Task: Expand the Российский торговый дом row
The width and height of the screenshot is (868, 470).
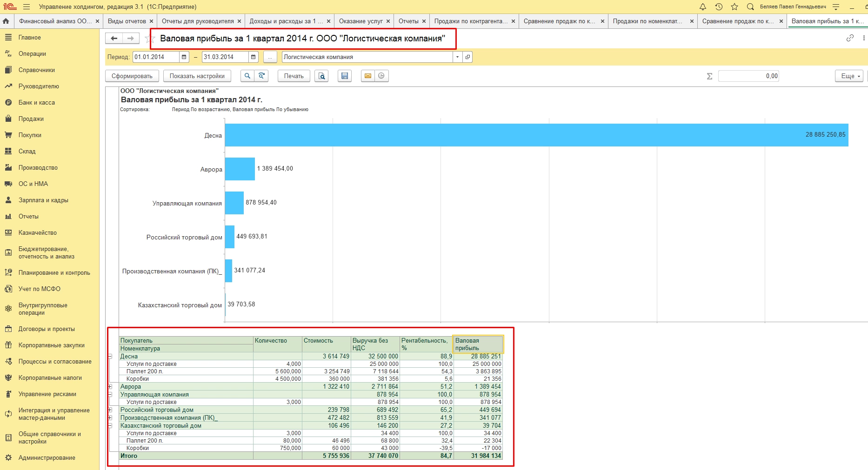Action: 110,410
